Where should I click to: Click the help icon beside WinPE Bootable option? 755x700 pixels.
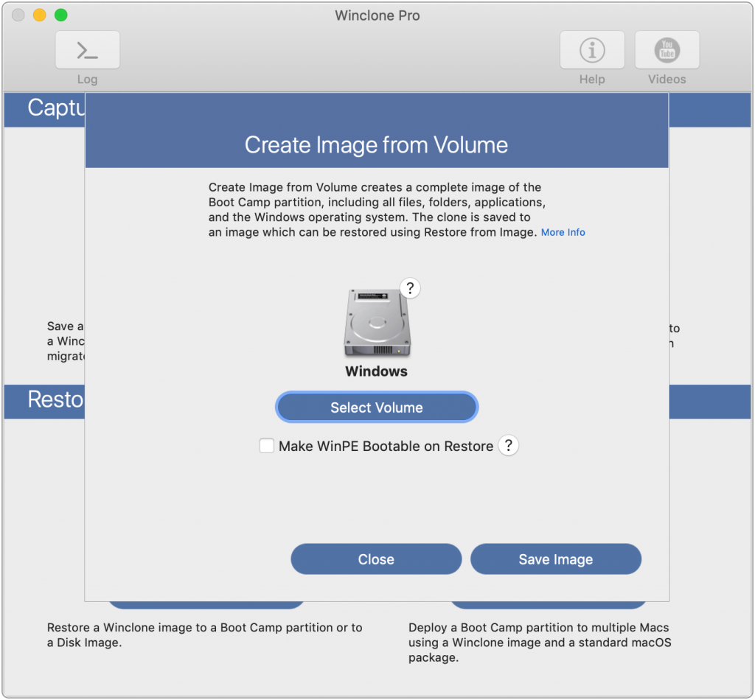tap(508, 446)
